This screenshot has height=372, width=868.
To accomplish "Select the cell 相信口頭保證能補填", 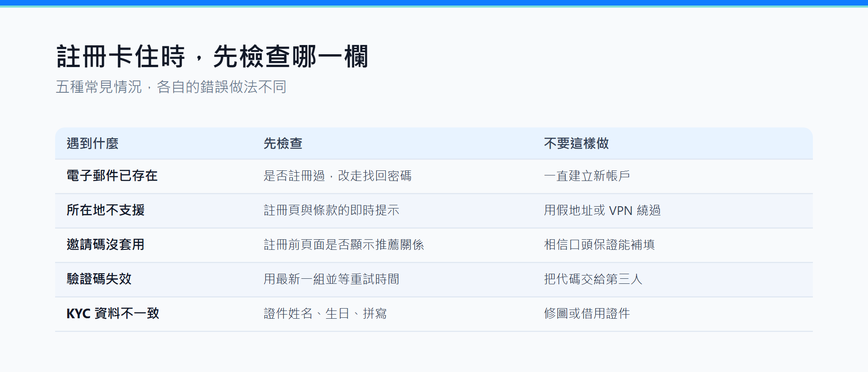I will (x=599, y=245).
